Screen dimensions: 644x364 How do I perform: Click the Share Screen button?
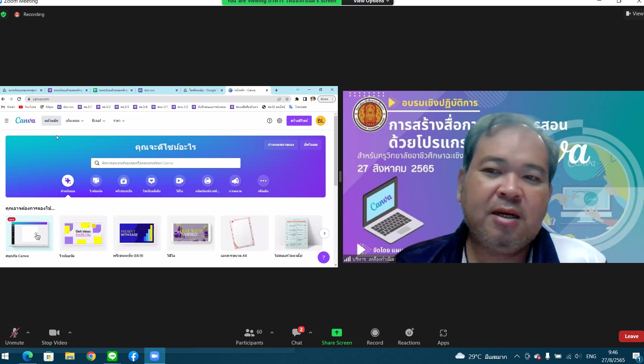[x=337, y=336]
